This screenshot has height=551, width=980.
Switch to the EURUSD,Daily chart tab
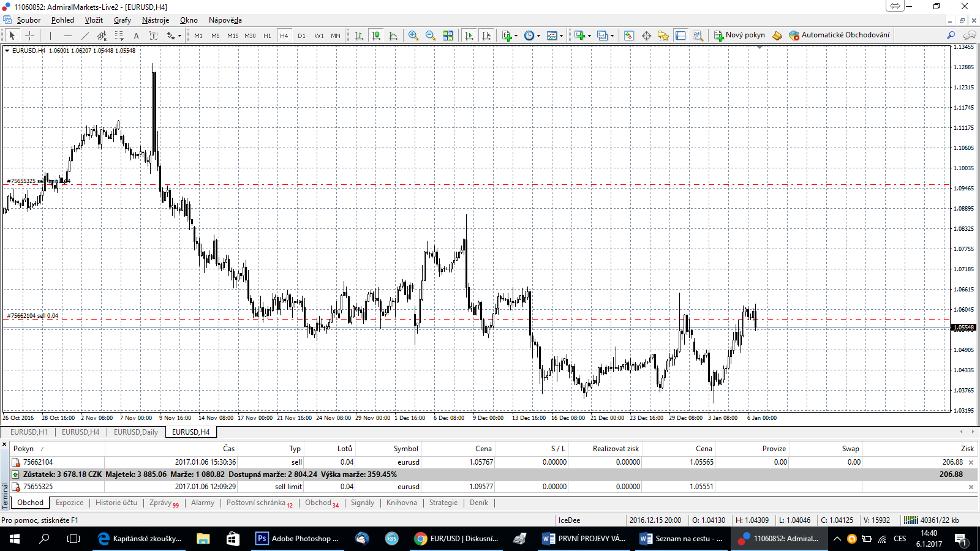click(135, 432)
